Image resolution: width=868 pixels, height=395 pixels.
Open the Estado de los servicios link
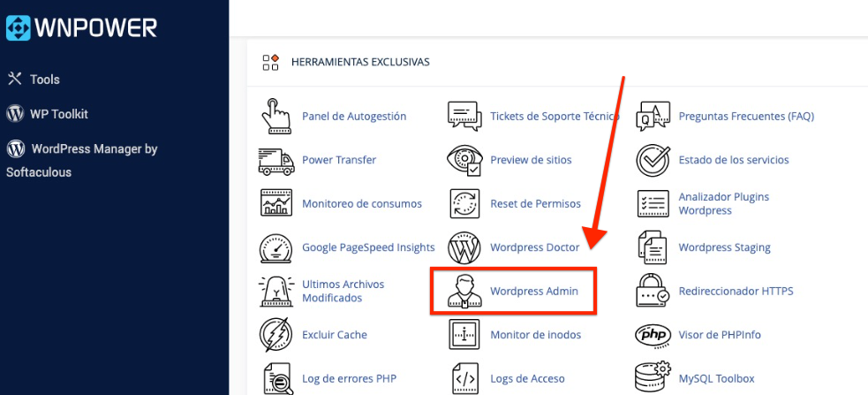click(733, 160)
